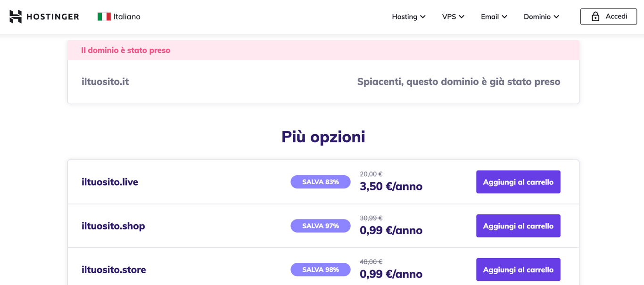Click the Italiano language label

pyautogui.click(x=125, y=16)
